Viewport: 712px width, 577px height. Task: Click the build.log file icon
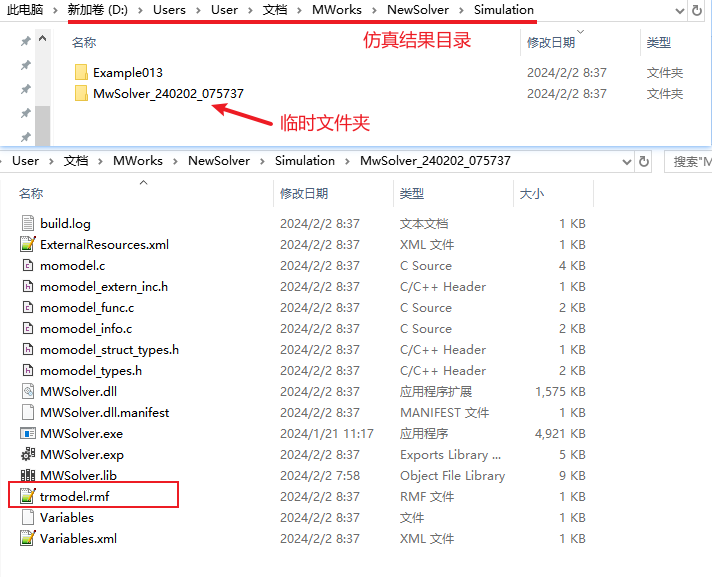28,224
